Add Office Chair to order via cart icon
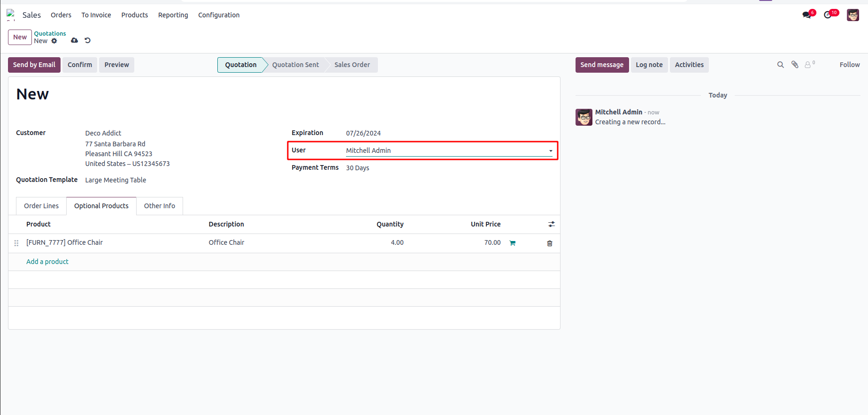The height and width of the screenshot is (415, 868). pyautogui.click(x=513, y=243)
